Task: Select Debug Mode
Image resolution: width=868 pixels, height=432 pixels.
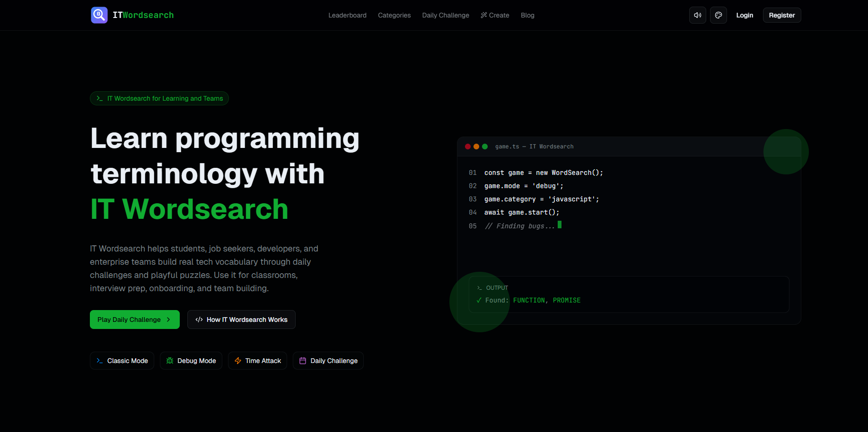Action: tap(191, 360)
